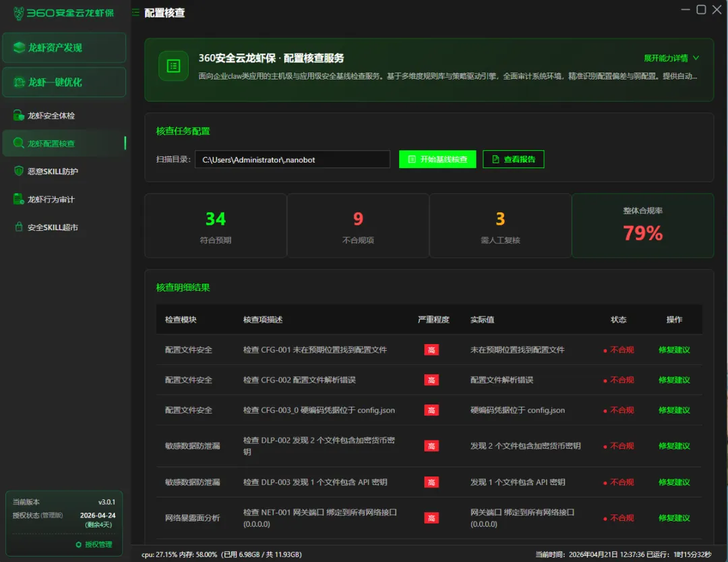Click the 高 severity badge in NET-001 row

431,518
